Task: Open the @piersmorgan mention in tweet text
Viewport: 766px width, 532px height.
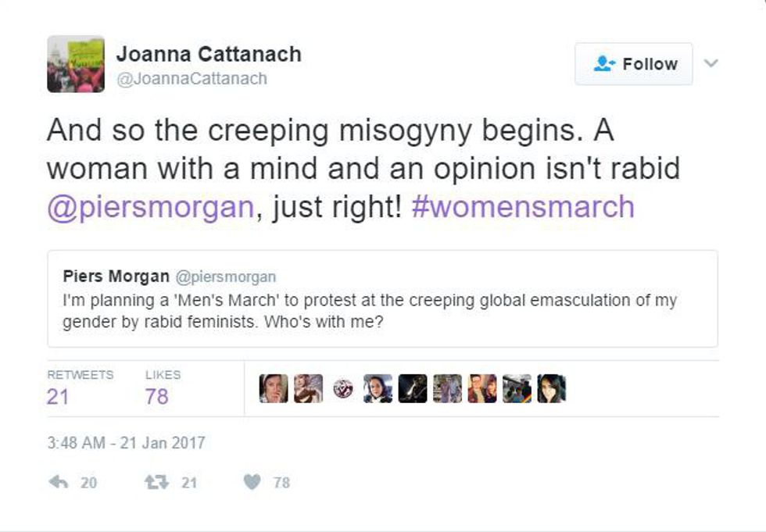Action: click(152, 207)
